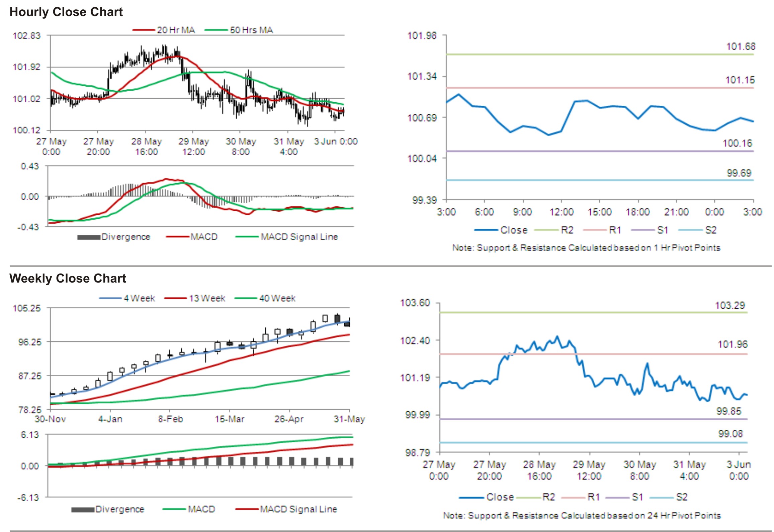The image size is (774, 532).
Task: Click the 99.39 pivot axis value
Action: click(424, 200)
